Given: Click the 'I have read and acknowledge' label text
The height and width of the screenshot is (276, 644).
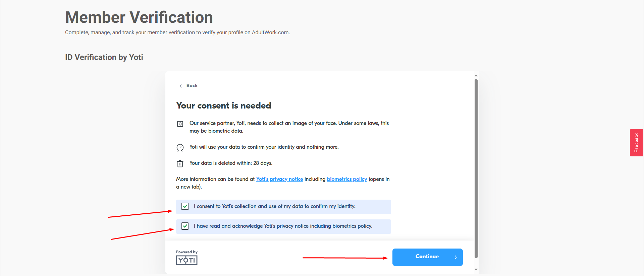Looking at the screenshot, I should coord(283,226).
